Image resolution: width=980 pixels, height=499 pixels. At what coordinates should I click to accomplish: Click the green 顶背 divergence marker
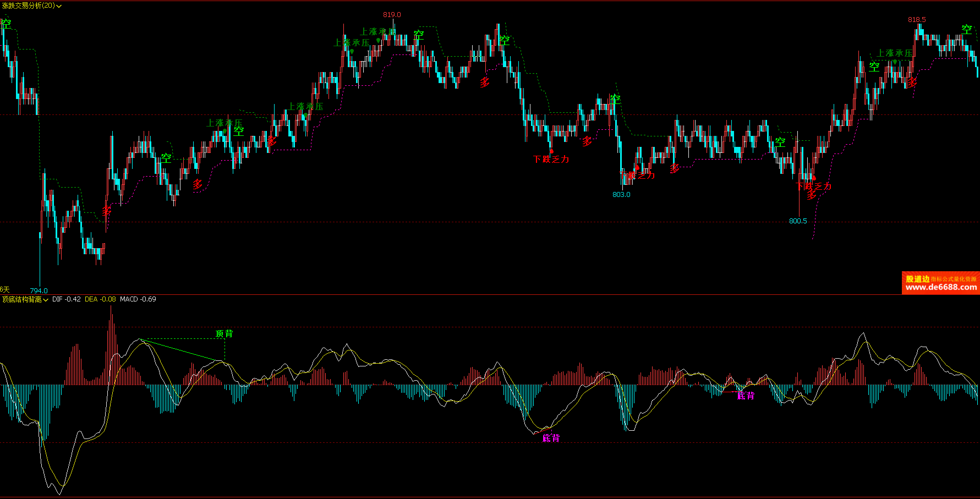(225, 334)
